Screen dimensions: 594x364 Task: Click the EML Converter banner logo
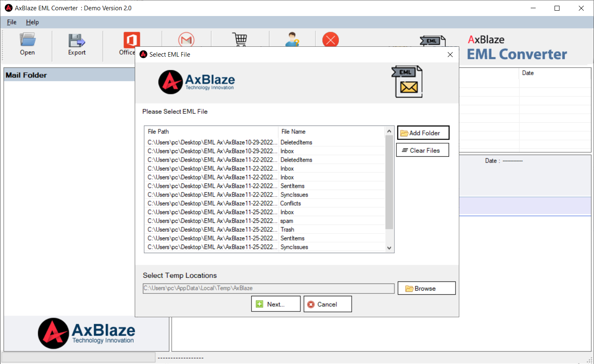coord(517,48)
